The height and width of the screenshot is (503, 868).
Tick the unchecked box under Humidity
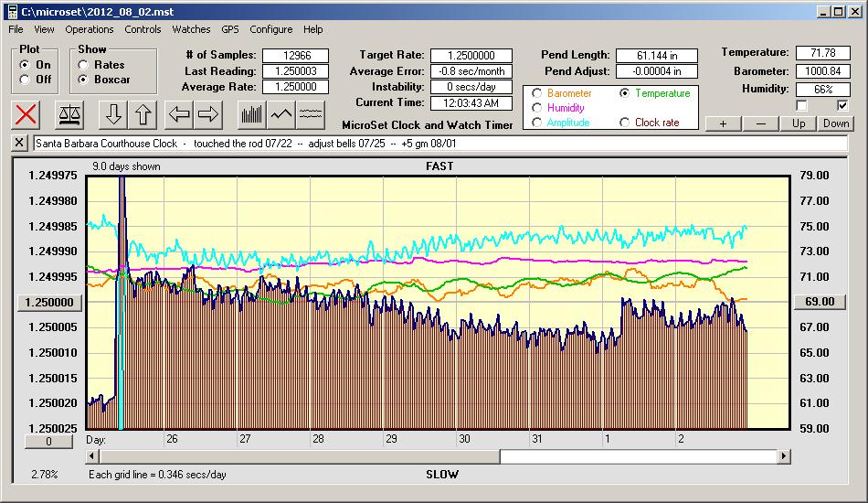(x=801, y=105)
